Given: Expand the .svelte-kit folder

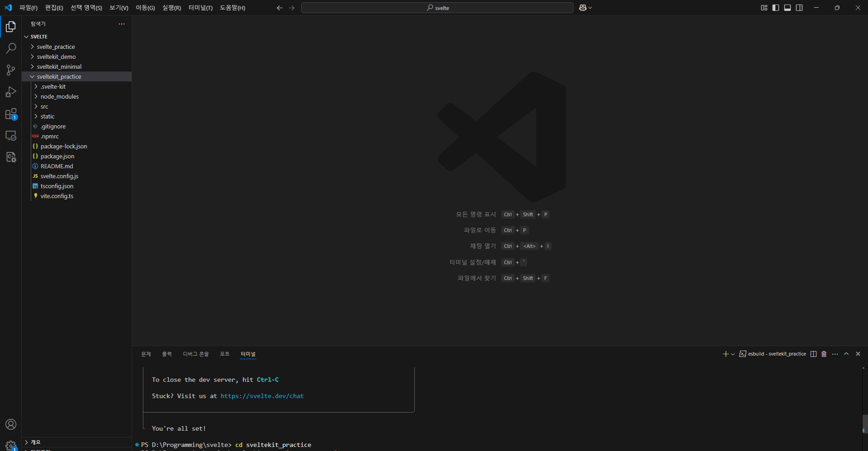Looking at the screenshot, I should [x=77, y=86].
